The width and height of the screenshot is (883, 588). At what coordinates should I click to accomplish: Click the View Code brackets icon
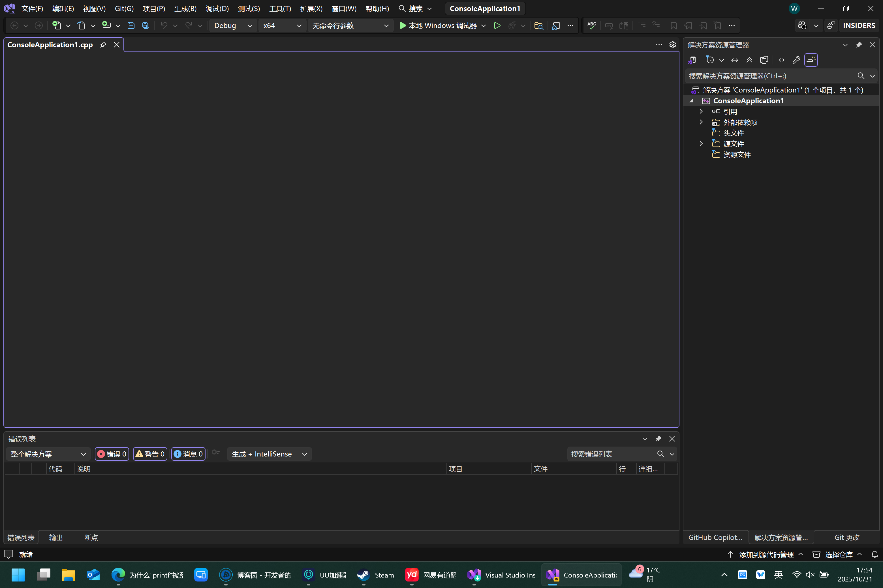click(x=781, y=60)
